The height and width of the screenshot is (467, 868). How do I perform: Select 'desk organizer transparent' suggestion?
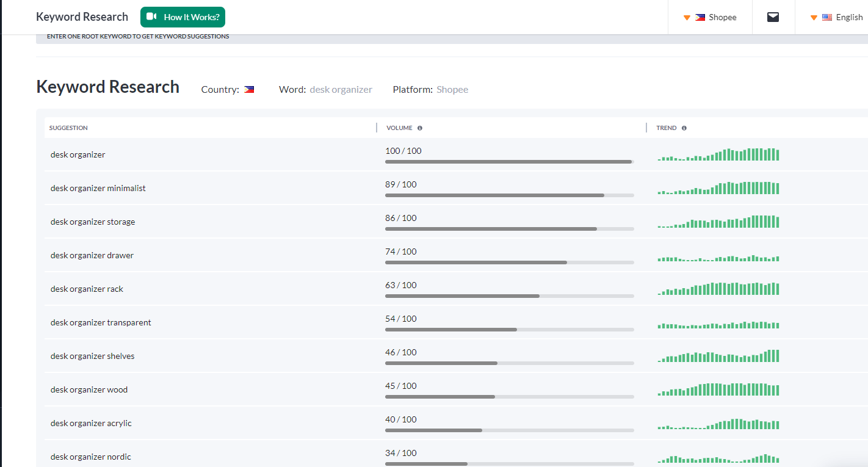(x=101, y=322)
